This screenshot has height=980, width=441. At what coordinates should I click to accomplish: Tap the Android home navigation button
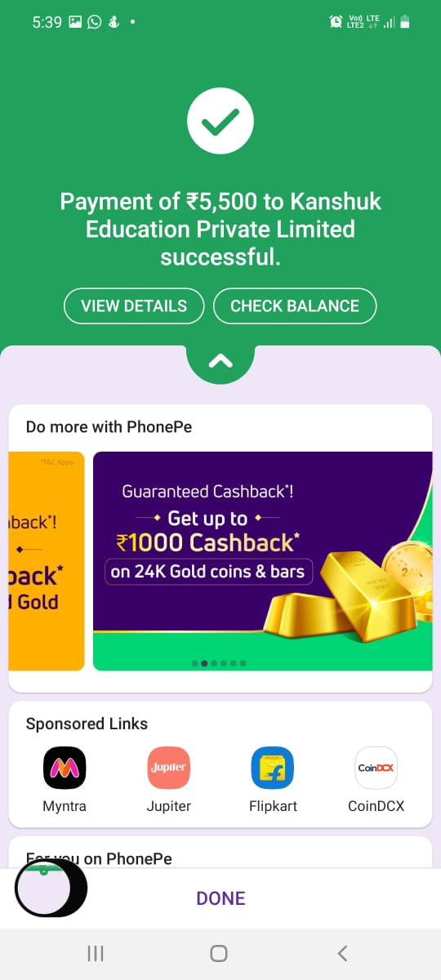coord(218,953)
